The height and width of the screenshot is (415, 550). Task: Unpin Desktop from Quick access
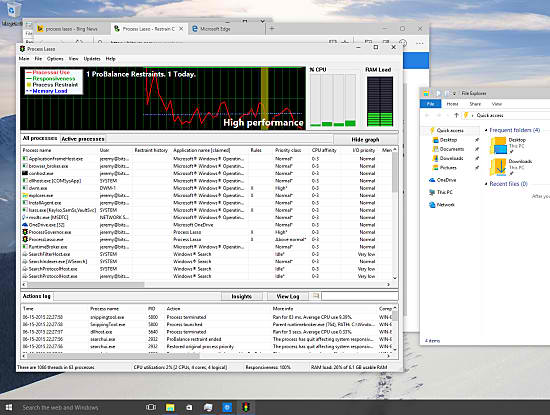point(477,140)
